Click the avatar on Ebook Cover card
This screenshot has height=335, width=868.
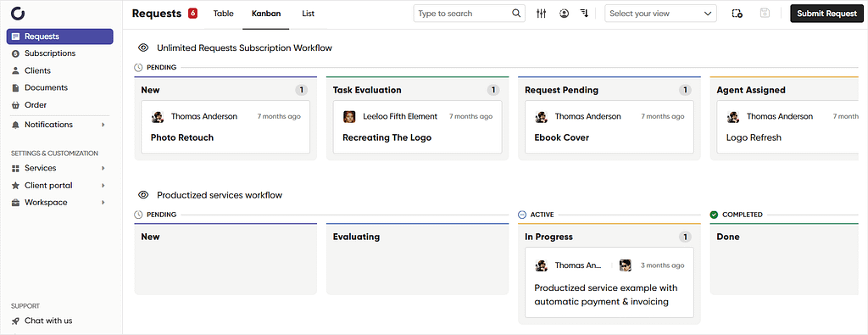point(542,117)
